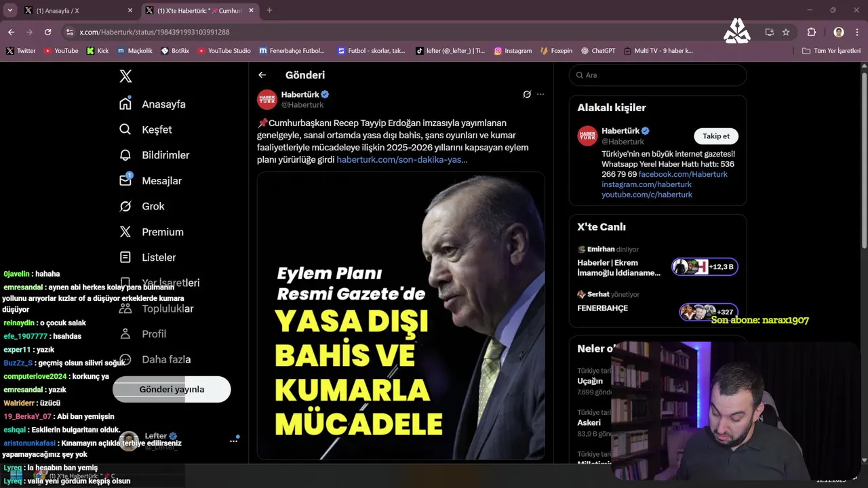Open Bildirimler bell icon
Image resolution: width=868 pixels, height=488 pixels.
pos(125,155)
